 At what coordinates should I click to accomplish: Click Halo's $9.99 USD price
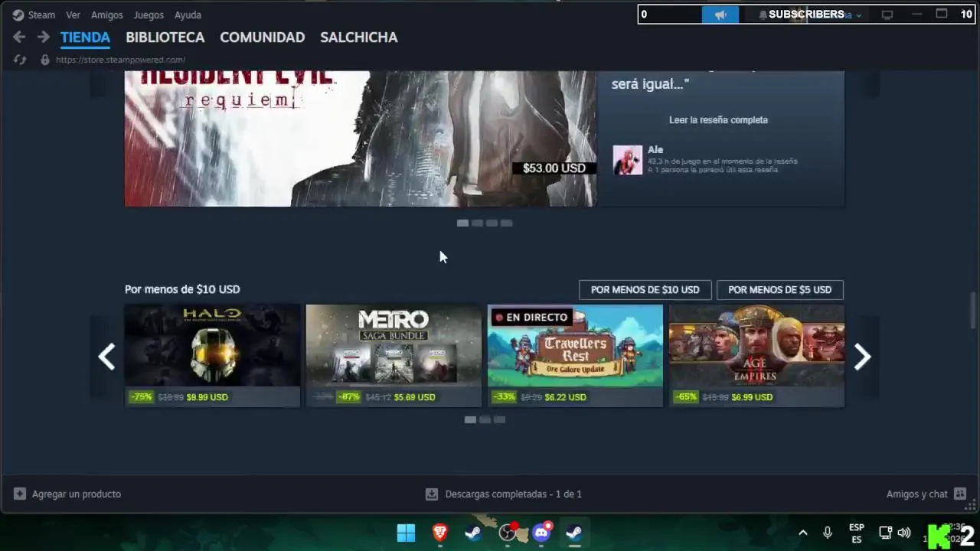(207, 397)
